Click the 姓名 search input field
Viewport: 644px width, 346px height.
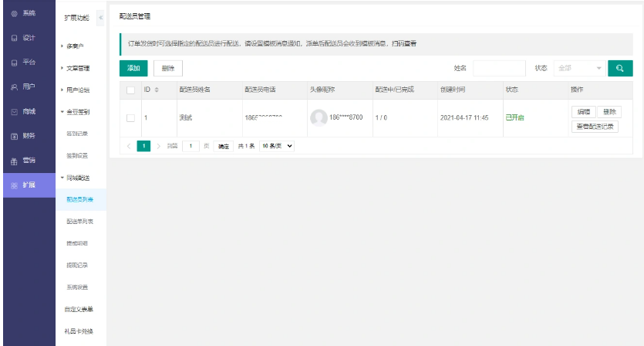[499, 68]
